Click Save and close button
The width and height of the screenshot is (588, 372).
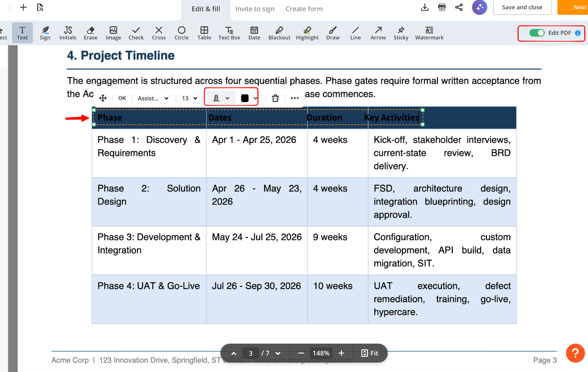(522, 7)
